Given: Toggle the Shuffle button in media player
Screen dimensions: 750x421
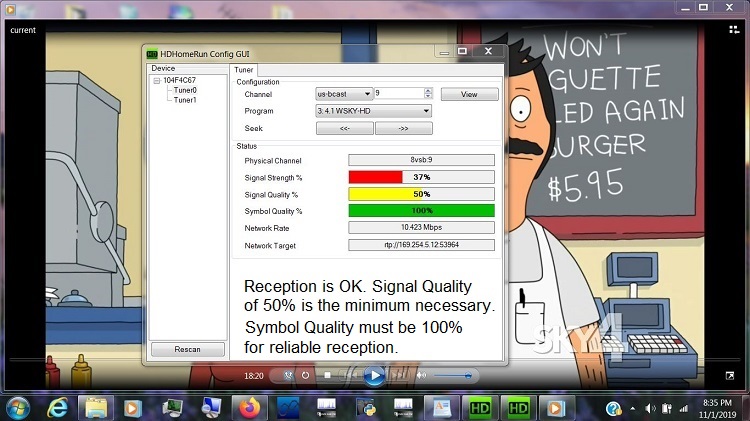Looking at the screenshot, I should (288, 376).
